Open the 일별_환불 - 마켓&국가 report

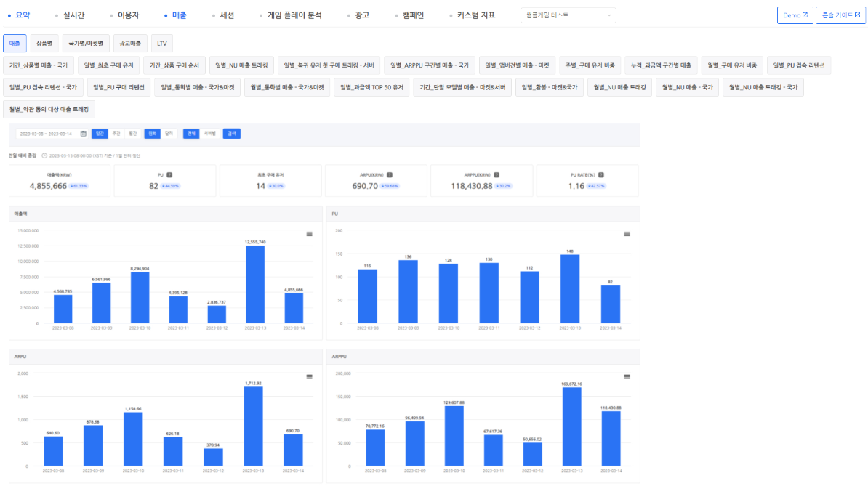point(549,87)
